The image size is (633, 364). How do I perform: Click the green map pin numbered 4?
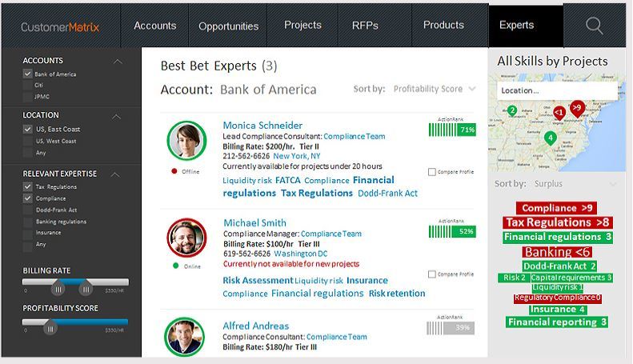coord(550,138)
